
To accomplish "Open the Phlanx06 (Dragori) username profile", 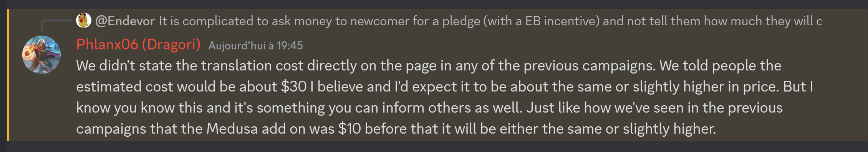I will (138, 45).
